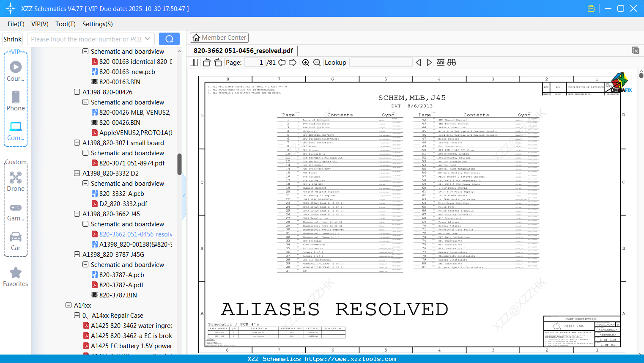Click the document view scrollbar thumb
This screenshot has height=363, width=644.
pyautogui.click(x=641, y=75)
